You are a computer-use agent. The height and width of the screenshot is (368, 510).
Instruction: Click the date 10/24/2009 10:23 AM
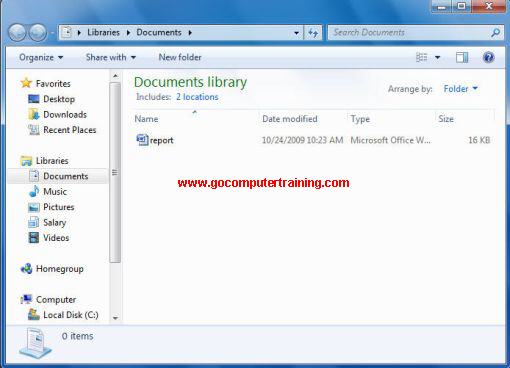pyautogui.click(x=302, y=140)
